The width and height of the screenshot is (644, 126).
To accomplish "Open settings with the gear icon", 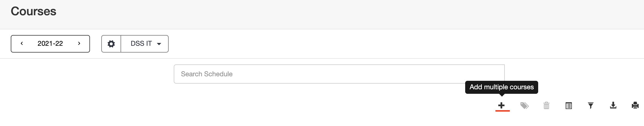I will pyautogui.click(x=111, y=44).
